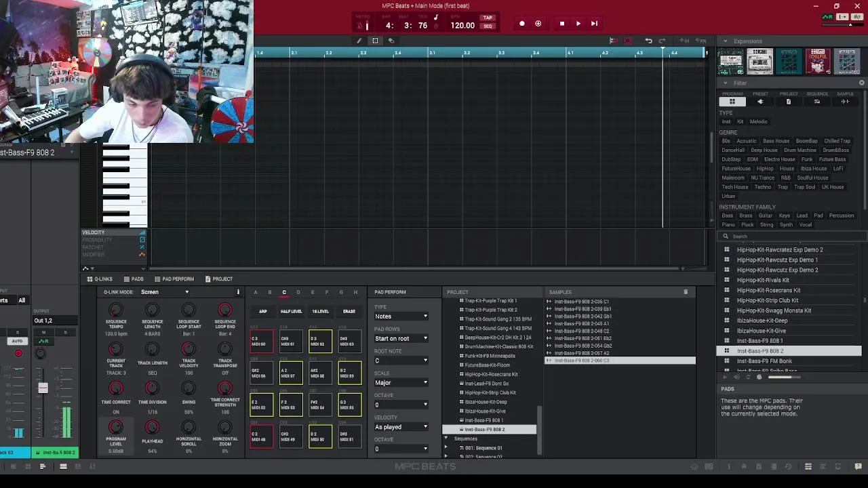868x488 pixels.
Task: Stop playback with the Stop button
Action: (x=561, y=24)
